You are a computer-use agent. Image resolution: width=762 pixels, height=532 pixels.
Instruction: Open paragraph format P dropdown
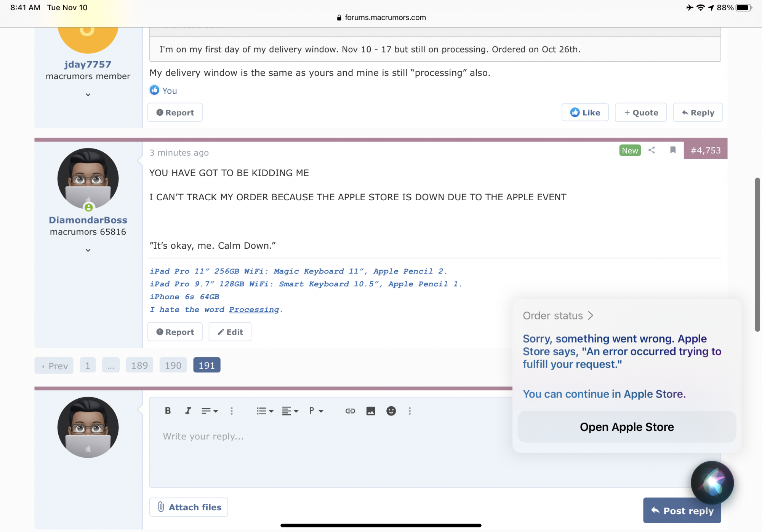pyautogui.click(x=316, y=411)
